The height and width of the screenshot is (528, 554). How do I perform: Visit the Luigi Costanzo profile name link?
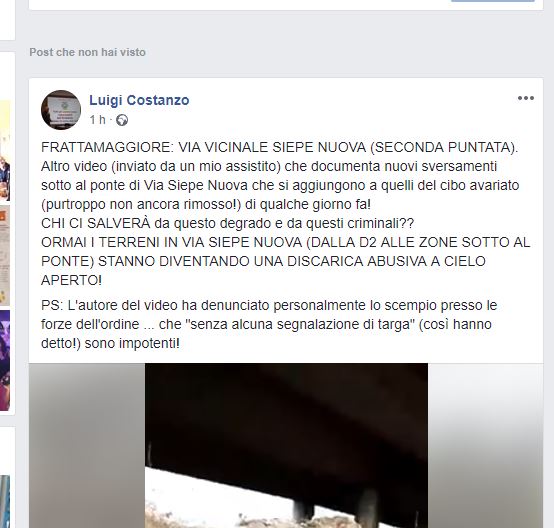(x=139, y=100)
